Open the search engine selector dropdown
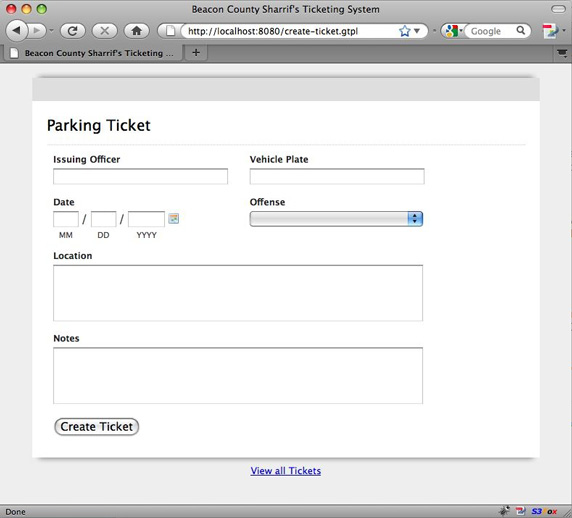 [453, 31]
